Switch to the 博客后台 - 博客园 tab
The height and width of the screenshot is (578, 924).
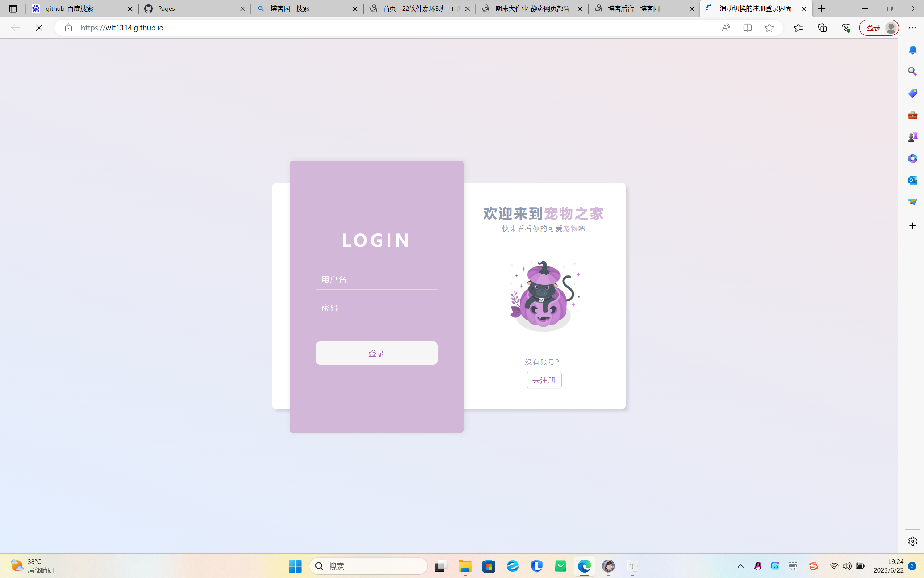[x=639, y=8]
